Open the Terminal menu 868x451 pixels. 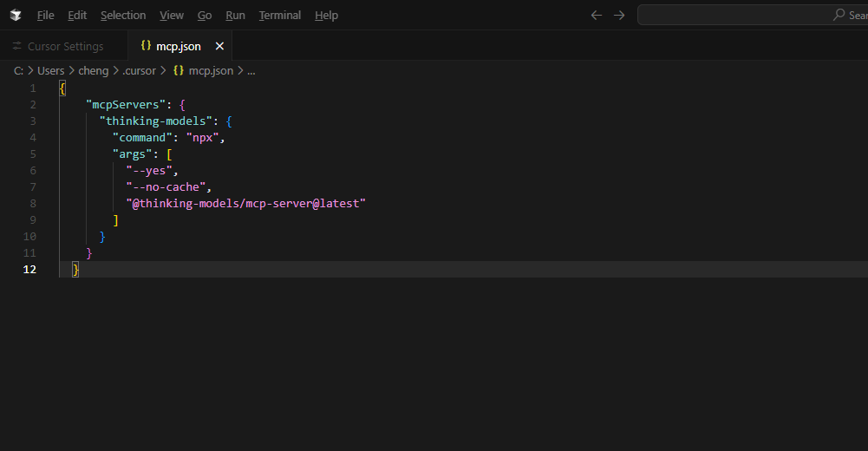[279, 16]
